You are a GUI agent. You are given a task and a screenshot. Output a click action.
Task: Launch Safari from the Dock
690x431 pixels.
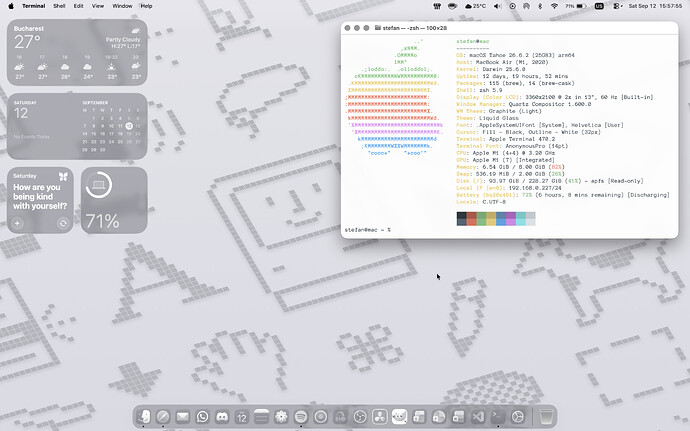(163, 416)
